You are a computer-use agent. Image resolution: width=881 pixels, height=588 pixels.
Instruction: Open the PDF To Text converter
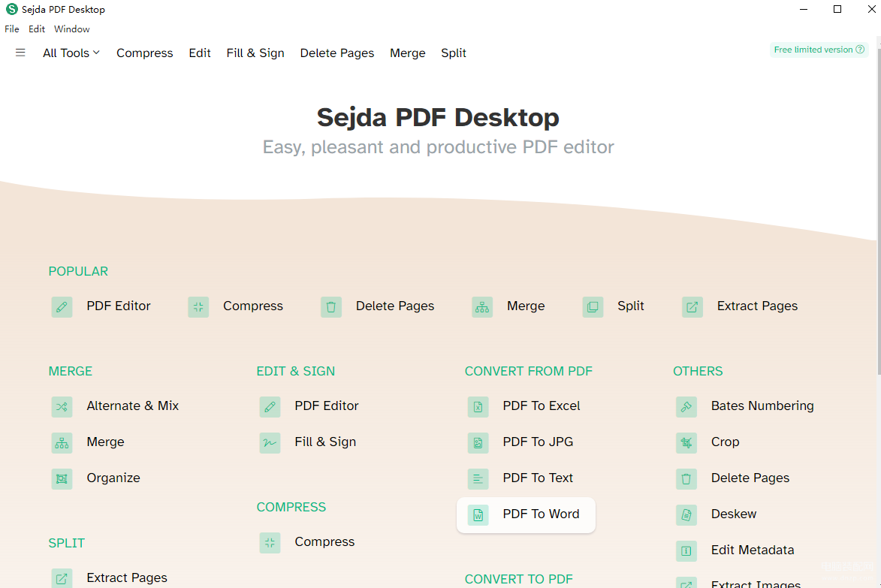pos(538,478)
